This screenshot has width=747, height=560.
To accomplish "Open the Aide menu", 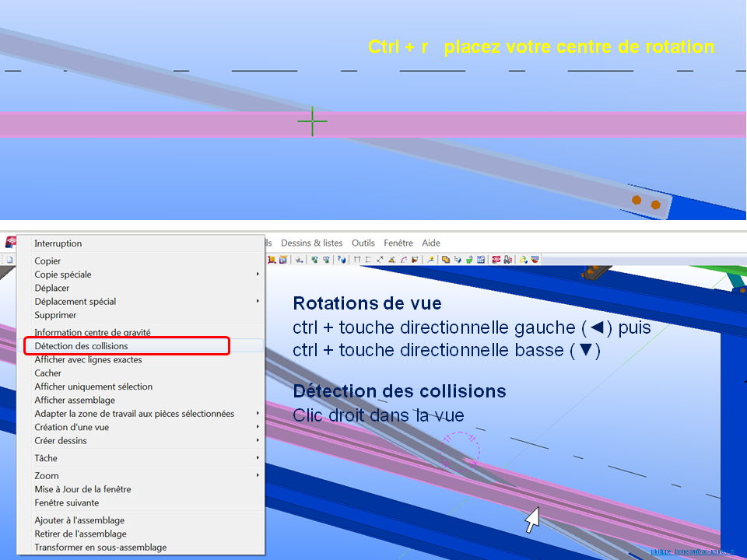I will (430, 243).
